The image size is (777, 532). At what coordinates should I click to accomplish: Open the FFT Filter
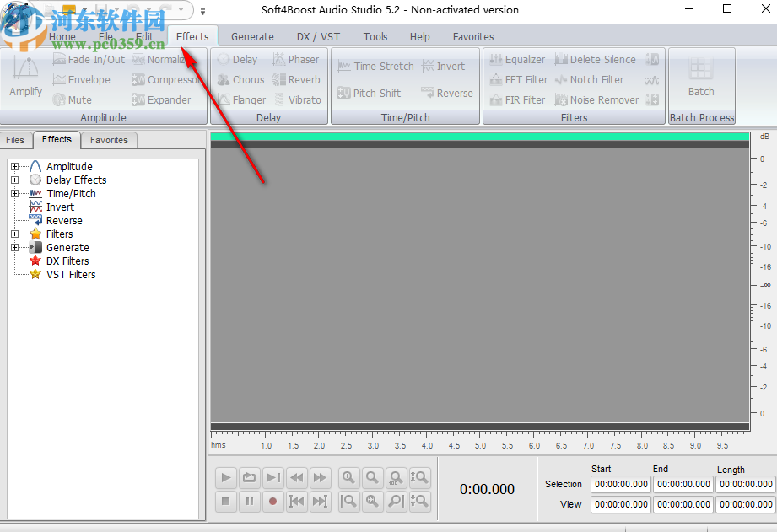click(518, 80)
